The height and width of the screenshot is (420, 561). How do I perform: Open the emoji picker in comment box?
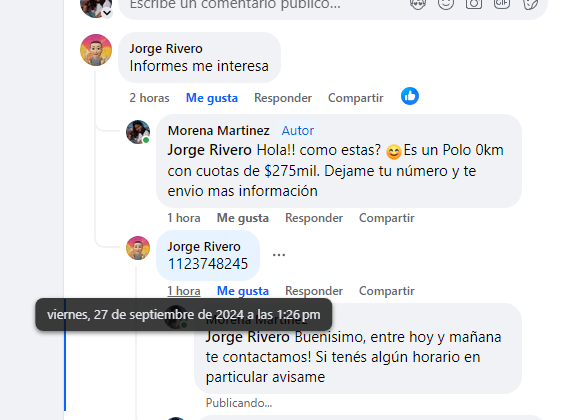click(446, 4)
